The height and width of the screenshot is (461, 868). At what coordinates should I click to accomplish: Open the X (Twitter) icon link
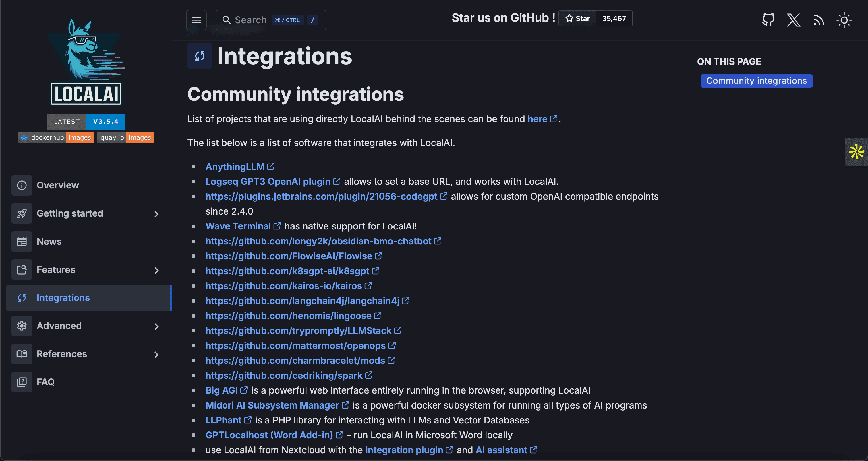point(794,20)
